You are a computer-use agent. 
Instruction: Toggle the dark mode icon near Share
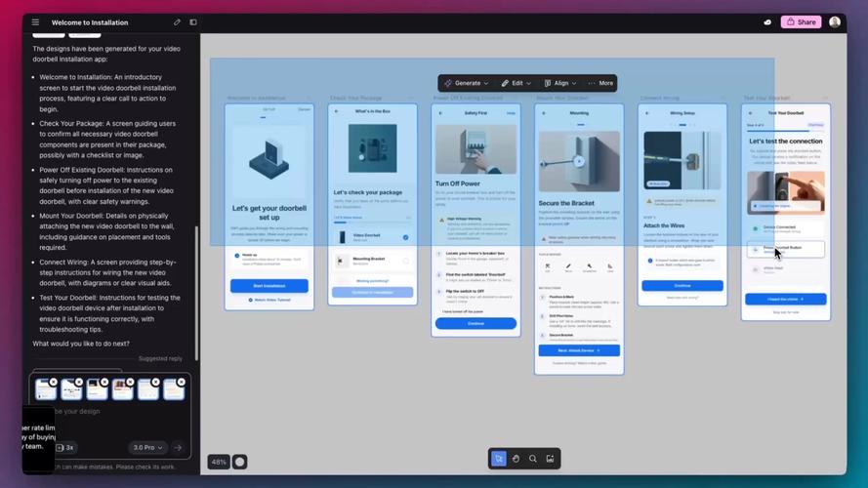[767, 22]
